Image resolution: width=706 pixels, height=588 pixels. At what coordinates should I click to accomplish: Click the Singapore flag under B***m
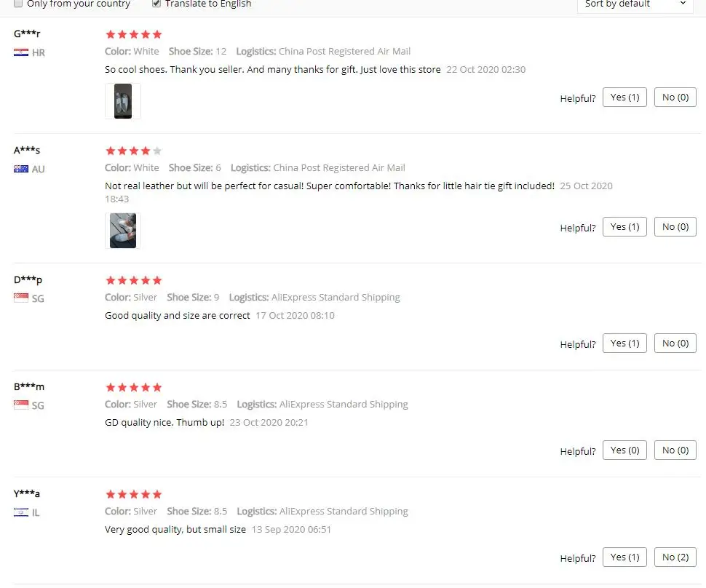(x=20, y=405)
